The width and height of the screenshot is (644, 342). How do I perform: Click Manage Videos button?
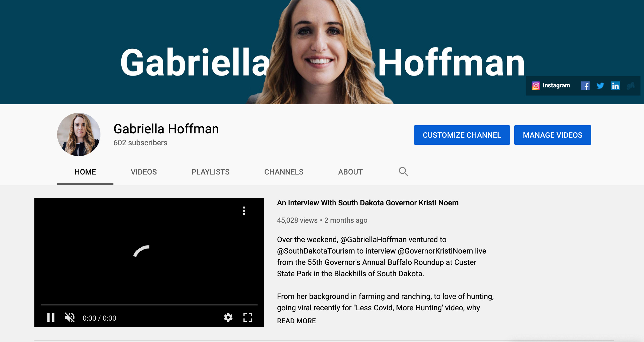click(552, 135)
